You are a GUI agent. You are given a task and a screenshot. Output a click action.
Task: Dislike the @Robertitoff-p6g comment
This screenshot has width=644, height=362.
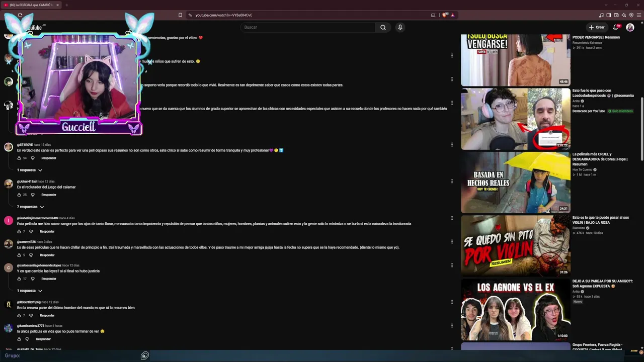tap(31, 315)
